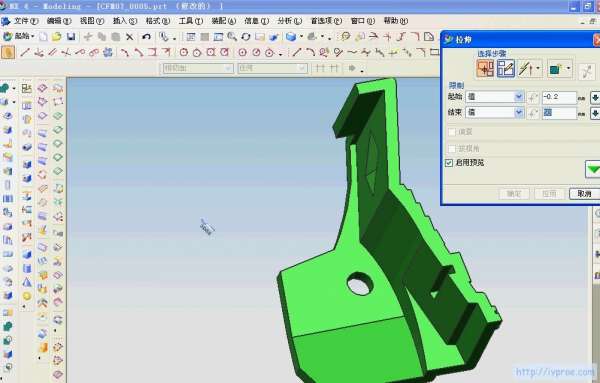Click the start value field showing -0.2
This screenshot has width=600, height=383.
(x=559, y=97)
